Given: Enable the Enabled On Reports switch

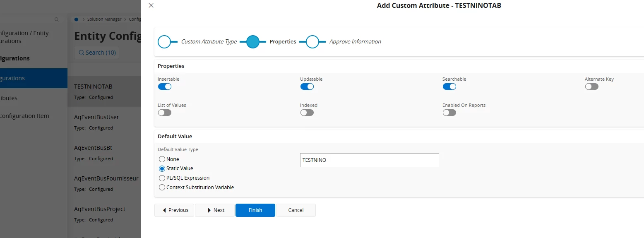Looking at the screenshot, I should (x=449, y=113).
